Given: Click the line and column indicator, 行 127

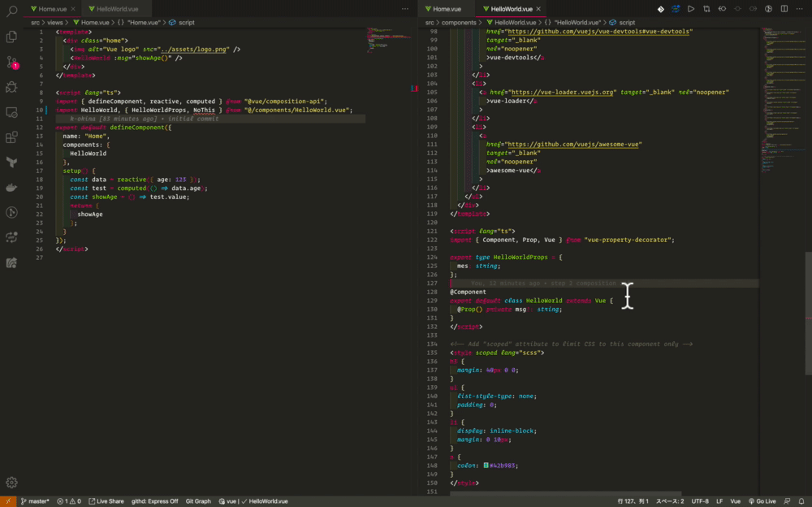Looking at the screenshot, I should tap(633, 501).
